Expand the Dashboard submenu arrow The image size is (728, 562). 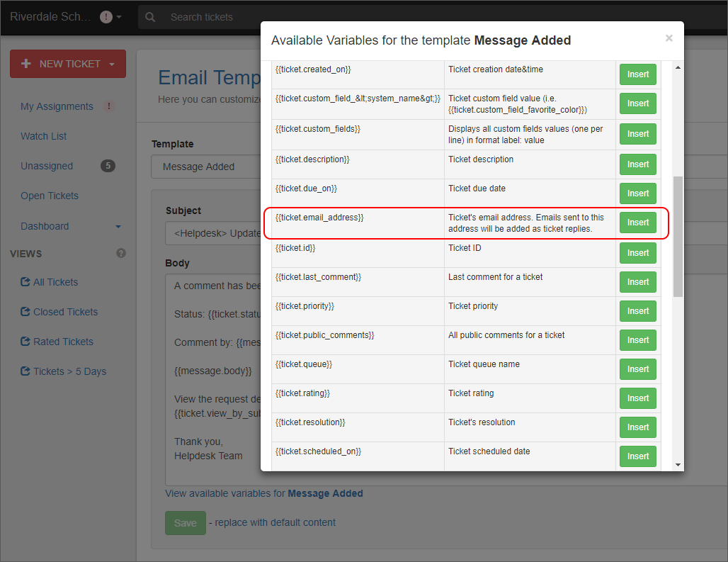118,227
